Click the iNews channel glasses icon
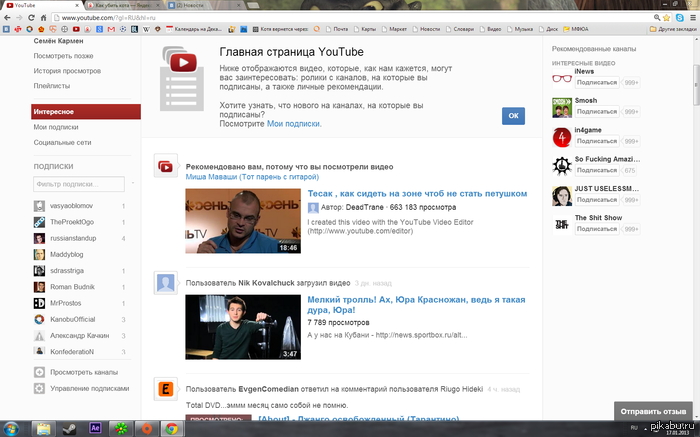Viewport: 700px width, 437px height. click(561, 78)
